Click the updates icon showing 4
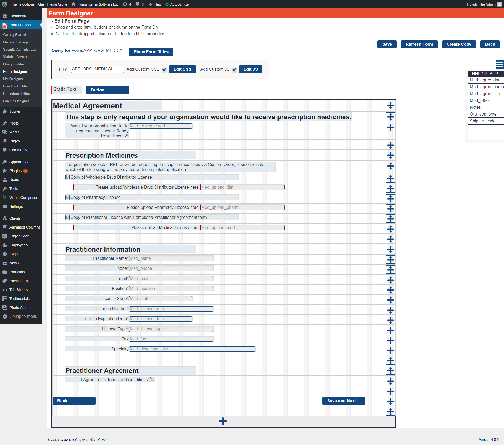504x445 pixels. pyautogui.click(x=127, y=4)
